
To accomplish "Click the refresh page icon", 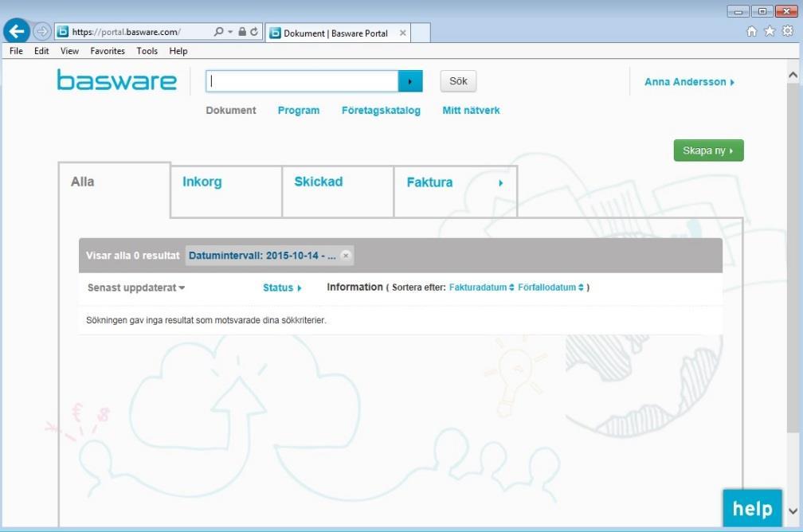I will click(254, 32).
